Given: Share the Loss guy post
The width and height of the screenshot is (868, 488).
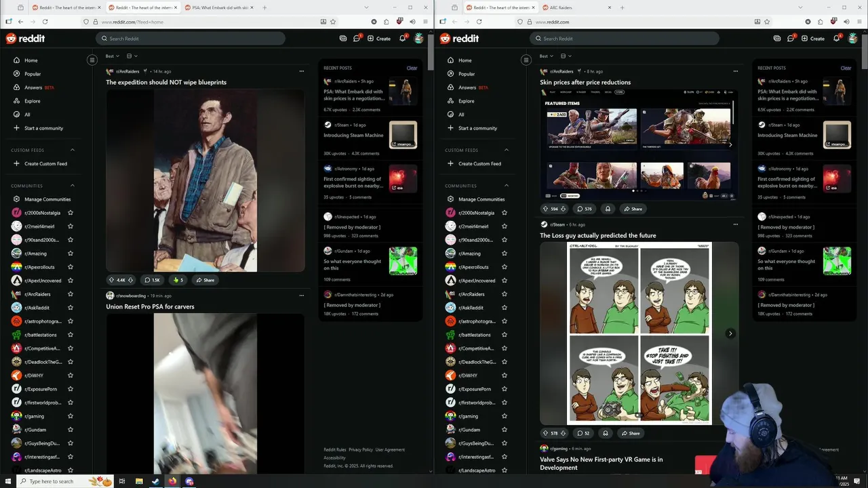Looking at the screenshot, I should pos(630,433).
